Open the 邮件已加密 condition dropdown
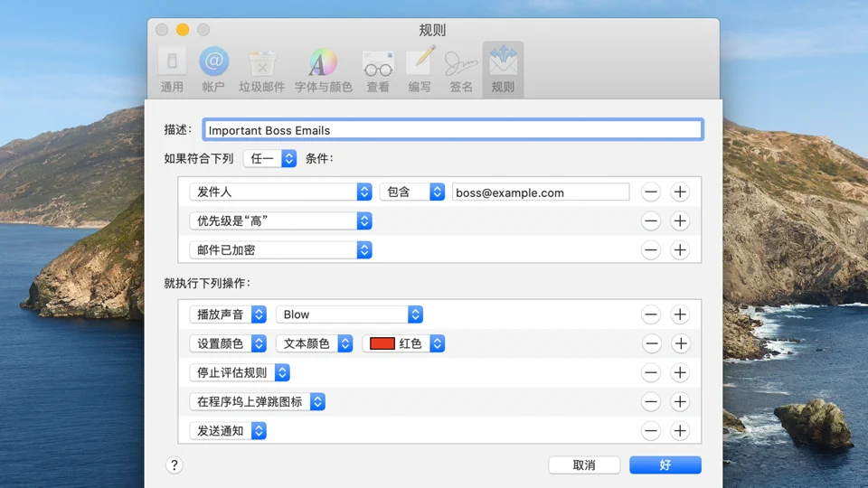868x488 pixels. (x=280, y=250)
